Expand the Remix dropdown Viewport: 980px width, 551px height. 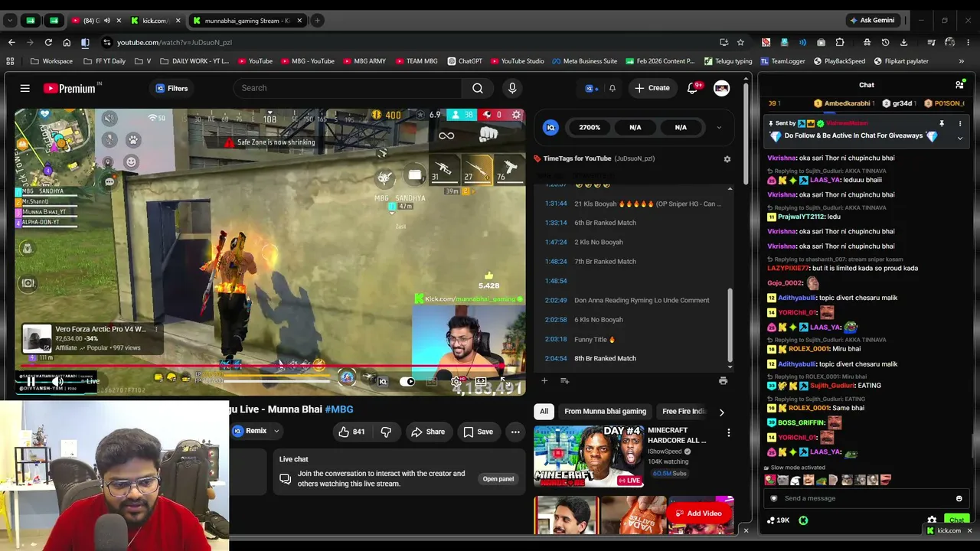click(x=256, y=431)
